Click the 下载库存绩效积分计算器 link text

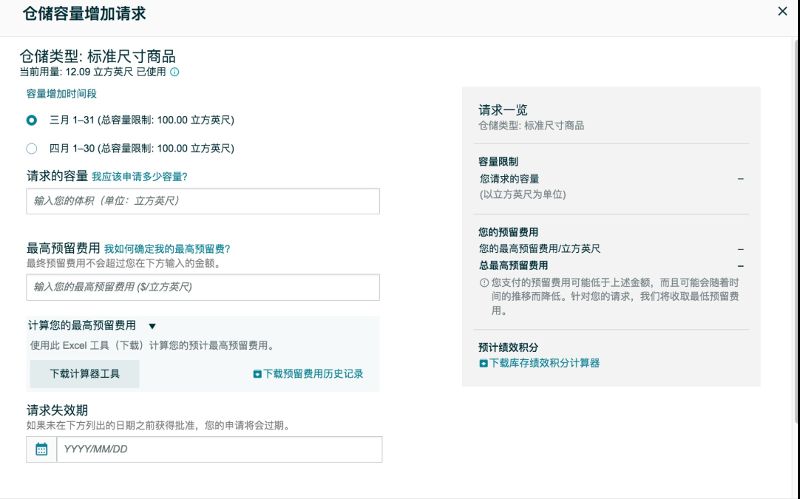point(544,363)
